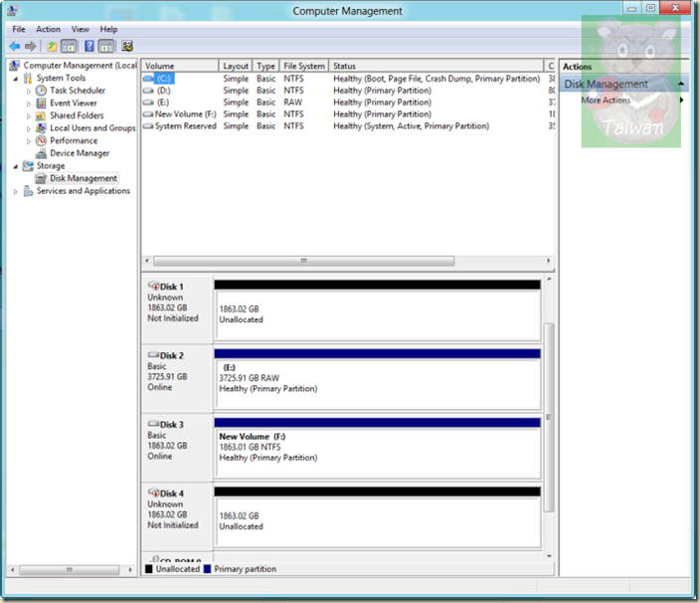Viewport: 700px width, 603px height.
Task: Sort by the Layout column header
Action: point(236,66)
